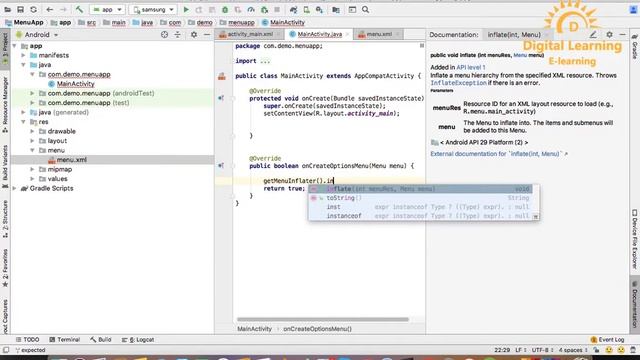Click the Menu type link in signature

coord(520,55)
